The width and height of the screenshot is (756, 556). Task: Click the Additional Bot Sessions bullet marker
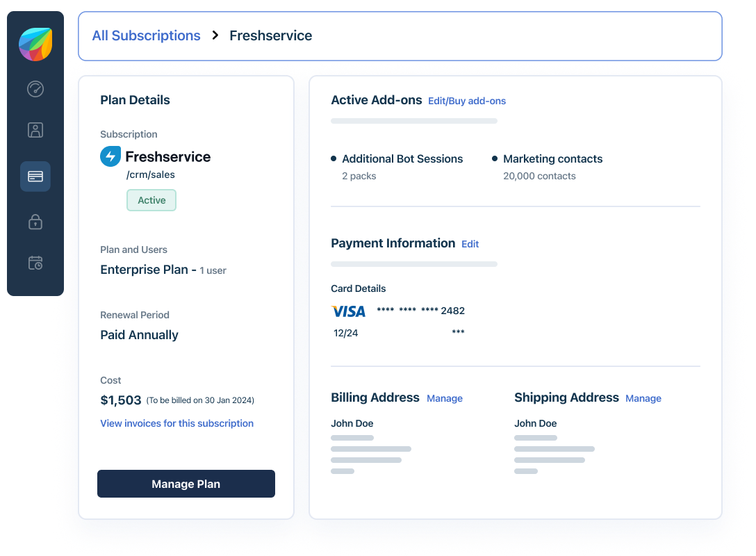(334, 158)
